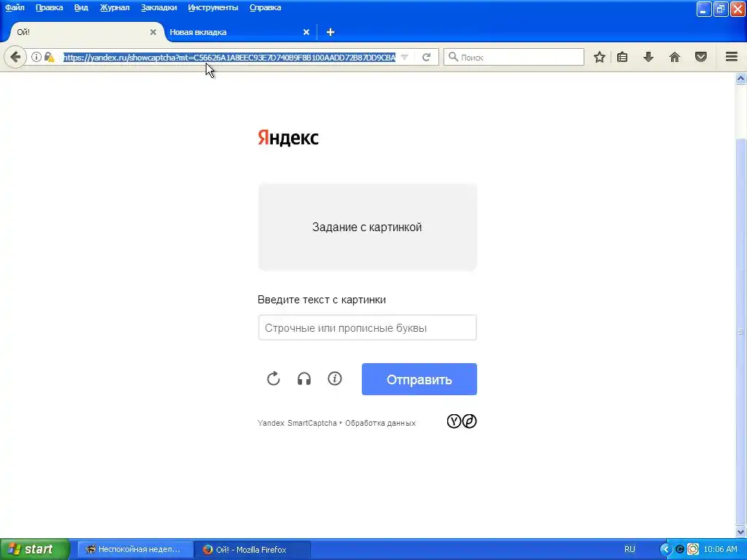Screen dimensions: 747x560
Task: Click the 10:06 AM clock
Action: [x=720, y=550]
